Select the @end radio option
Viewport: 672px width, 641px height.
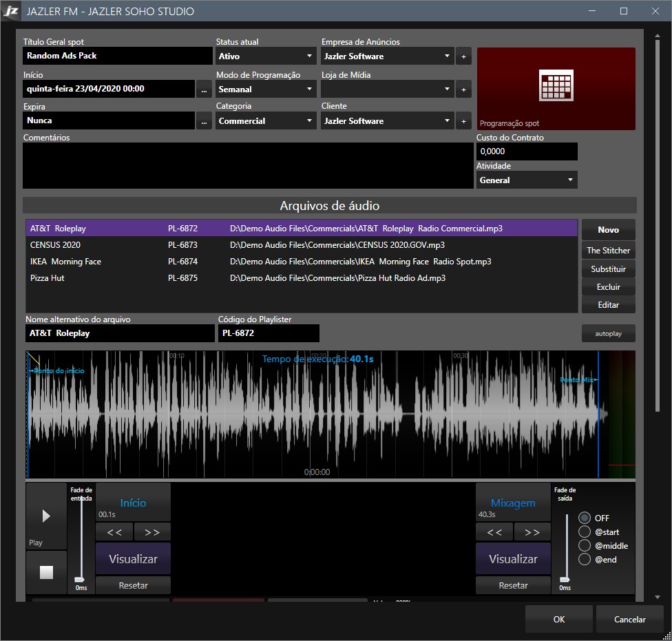pyautogui.click(x=585, y=560)
